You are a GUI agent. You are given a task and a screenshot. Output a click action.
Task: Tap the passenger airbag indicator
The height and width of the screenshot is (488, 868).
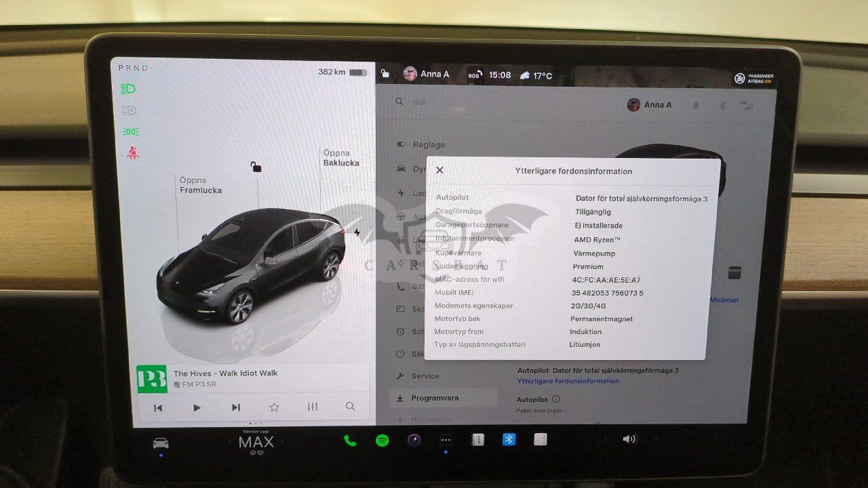(x=753, y=79)
